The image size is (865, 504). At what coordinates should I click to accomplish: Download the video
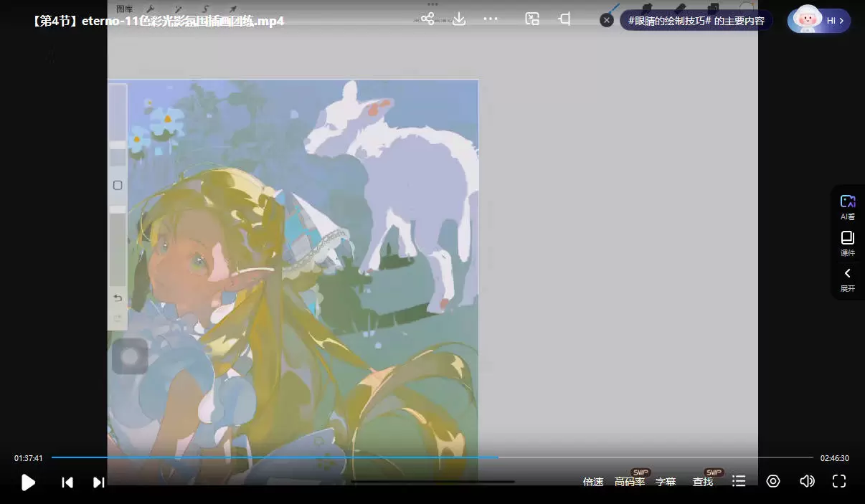459,19
